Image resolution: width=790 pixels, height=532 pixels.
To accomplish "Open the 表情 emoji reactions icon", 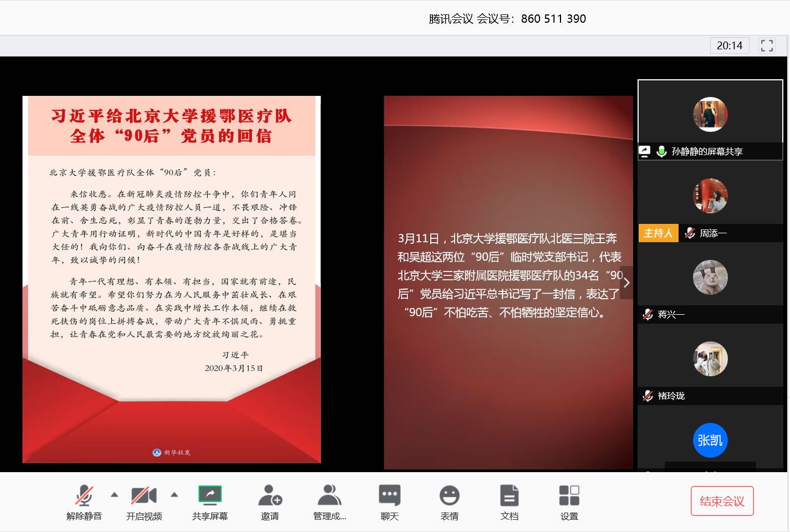I will (x=449, y=495).
